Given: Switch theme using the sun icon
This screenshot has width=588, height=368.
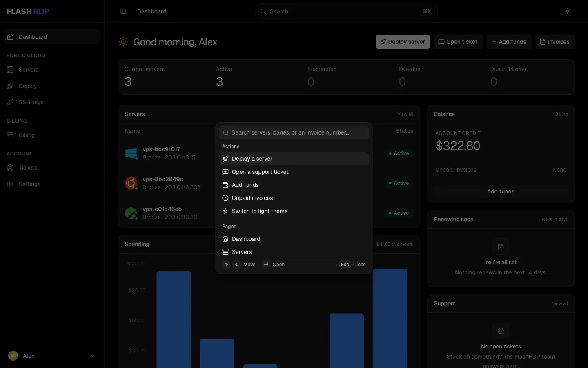Looking at the screenshot, I should click(x=568, y=11).
